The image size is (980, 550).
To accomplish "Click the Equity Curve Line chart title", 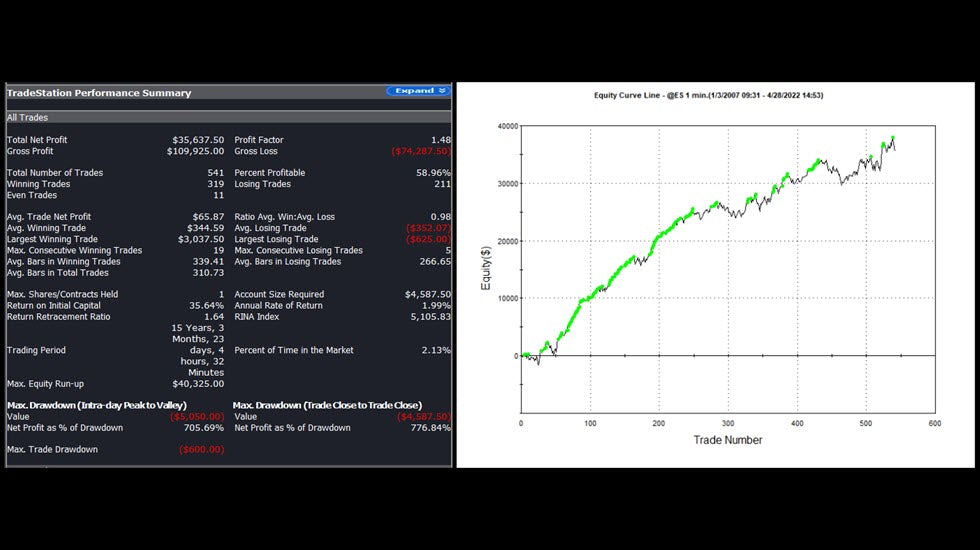I will point(708,96).
